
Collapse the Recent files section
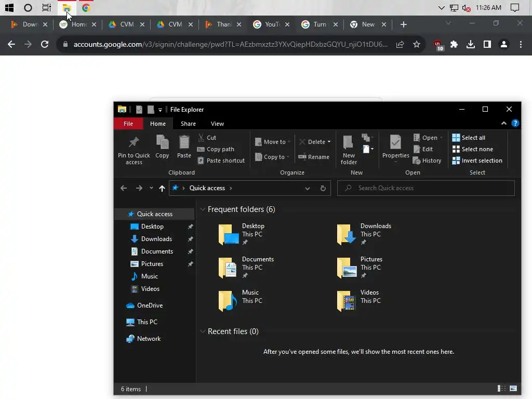[x=203, y=331]
